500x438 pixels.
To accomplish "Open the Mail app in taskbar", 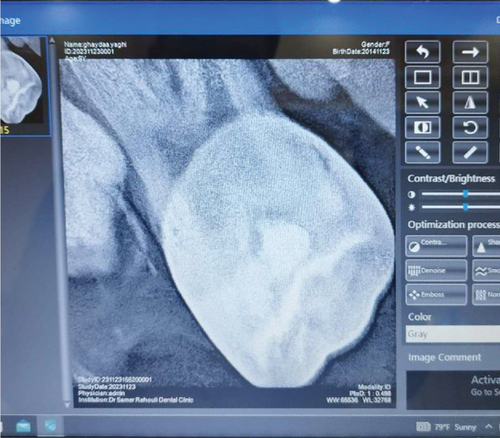I will pyautogui.click(x=23, y=426).
